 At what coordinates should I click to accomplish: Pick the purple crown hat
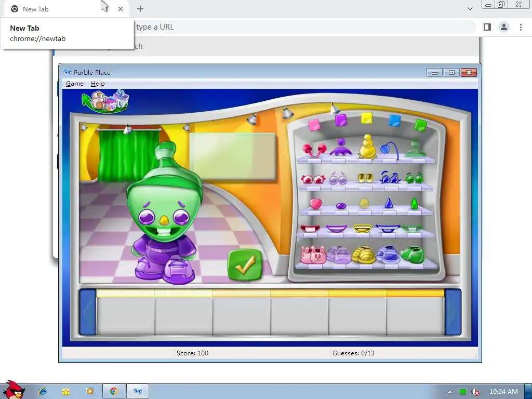click(341, 147)
